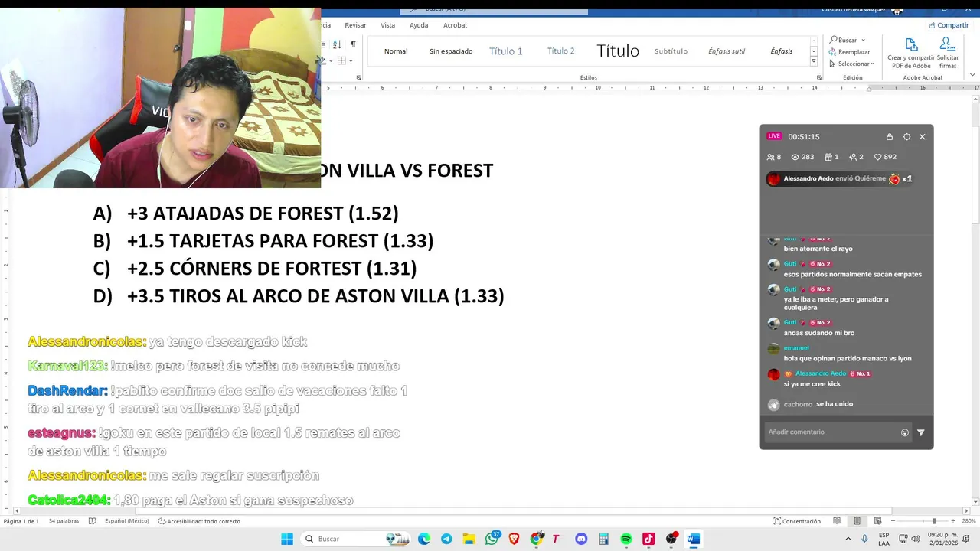Open the Ayuda ribbon tab
Image resolution: width=980 pixels, height=551 pixels.
(419, 25)
